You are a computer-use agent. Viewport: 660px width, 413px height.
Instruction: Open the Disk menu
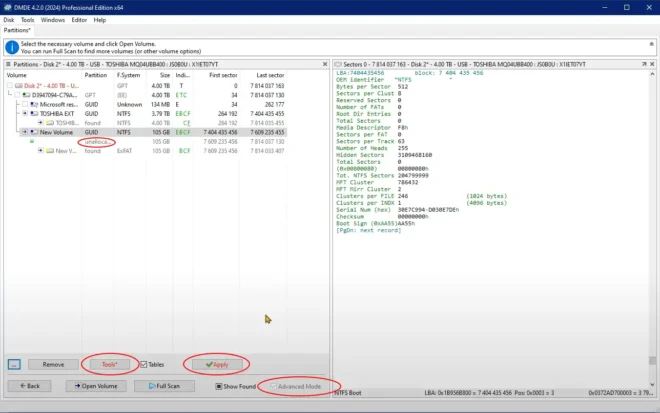click(8, 20)
